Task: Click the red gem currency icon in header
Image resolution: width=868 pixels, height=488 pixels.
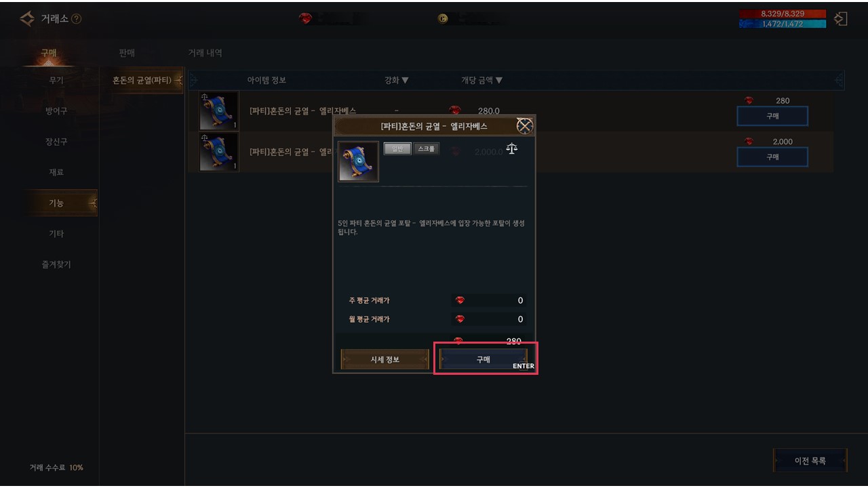Action: [305, 19]
